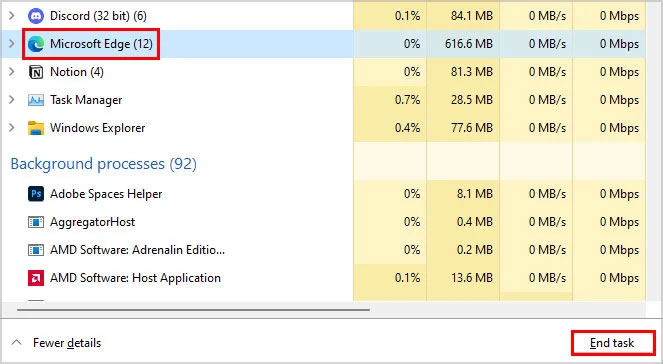The image size is (663, 364).
Task: Click the Background processes (92) header
Action: pos(104,164)
